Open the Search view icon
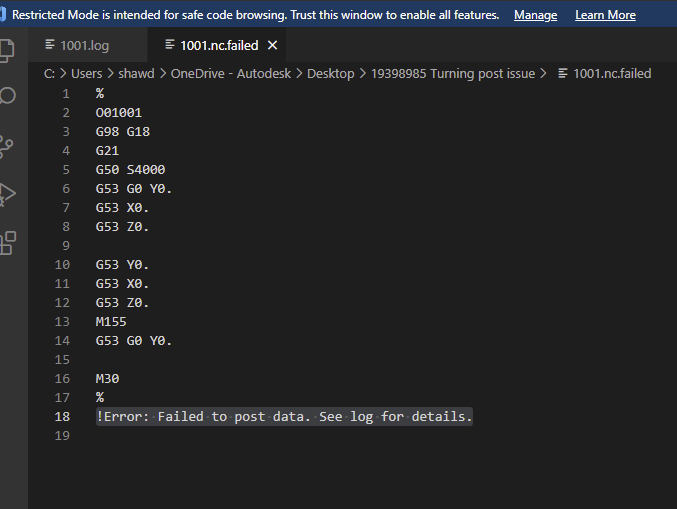This screenshot has height=509, width=677. click(x=7, y=96)
